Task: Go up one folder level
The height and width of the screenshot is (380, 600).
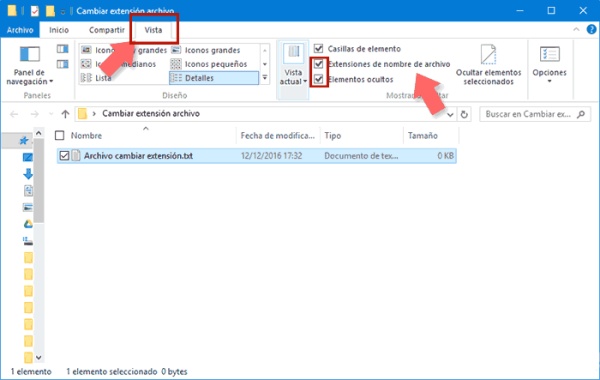Action: 65,114
